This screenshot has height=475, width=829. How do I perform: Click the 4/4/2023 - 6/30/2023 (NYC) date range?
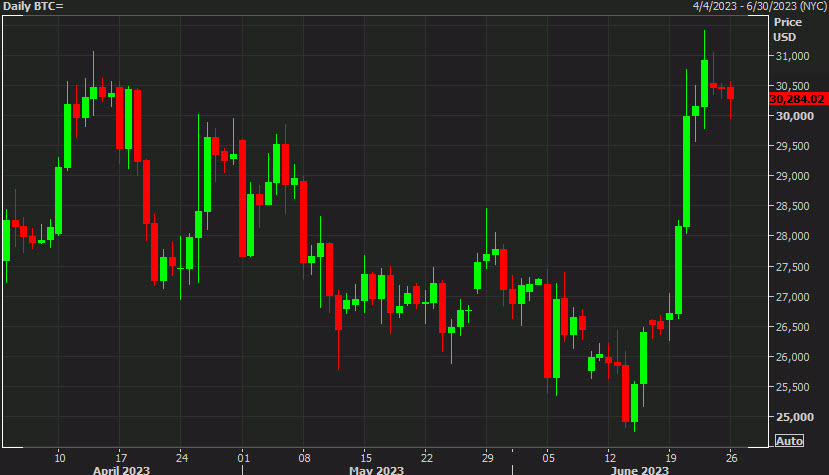coord(760,6)
